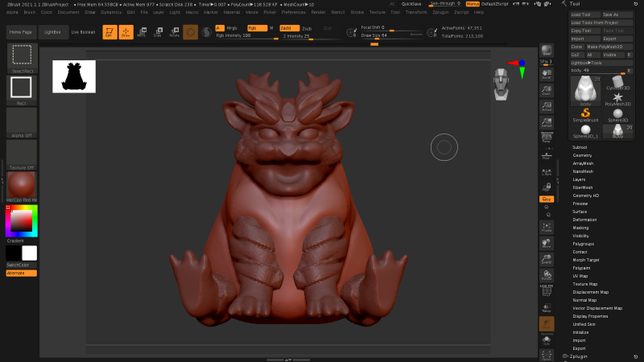Expand the Subtool section
644x362 pixels.
[580, 147]
